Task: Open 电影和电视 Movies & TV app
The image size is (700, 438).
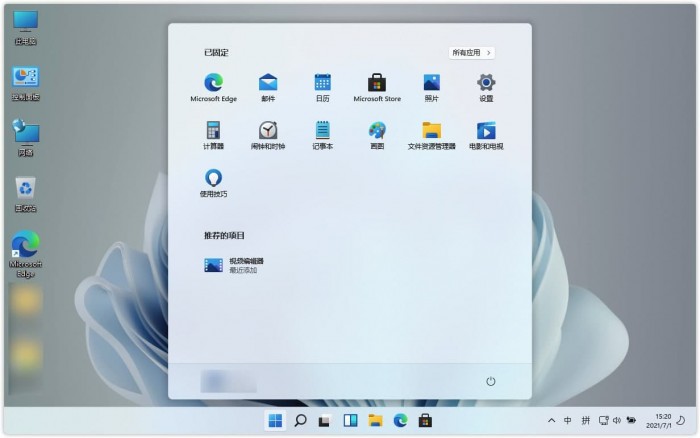Action: coord(486,135)
